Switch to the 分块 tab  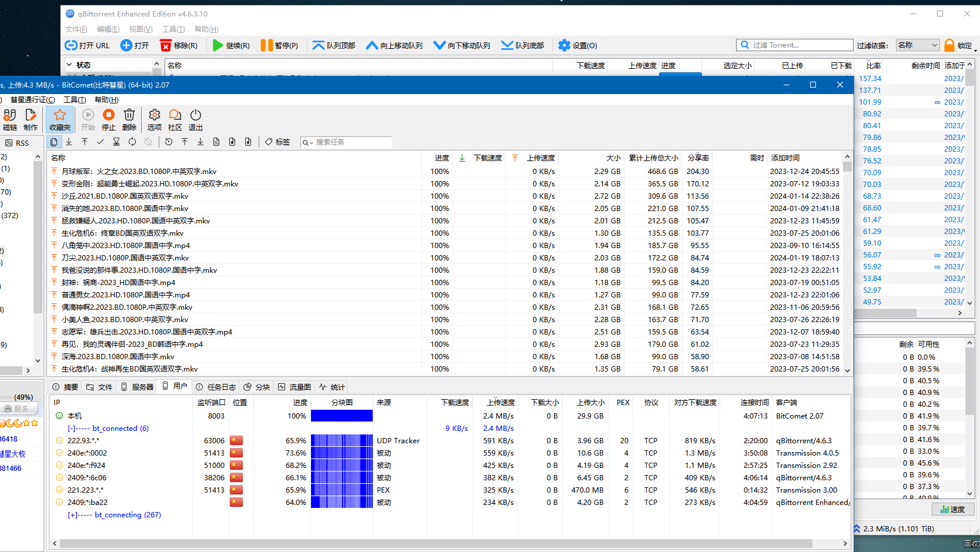click(x=257, y=387)
